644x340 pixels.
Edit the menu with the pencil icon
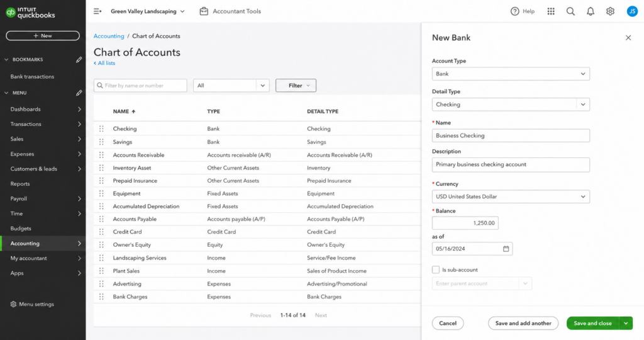[79, 93]
